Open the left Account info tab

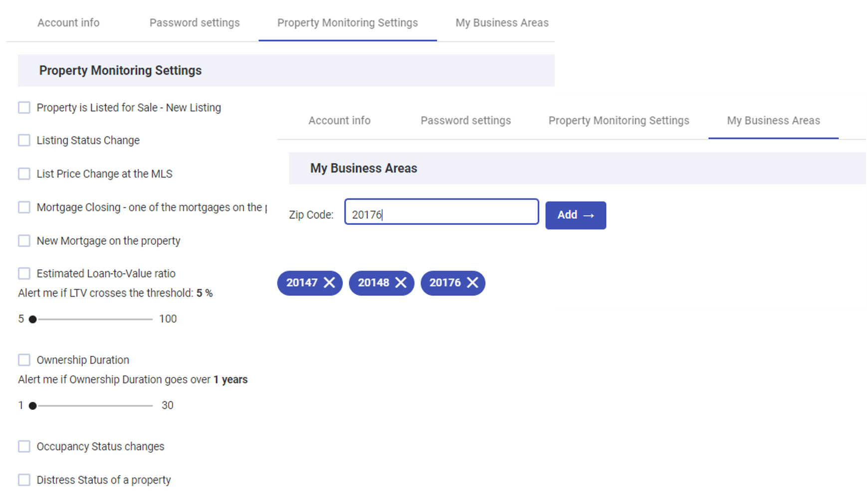click(68, 23)
